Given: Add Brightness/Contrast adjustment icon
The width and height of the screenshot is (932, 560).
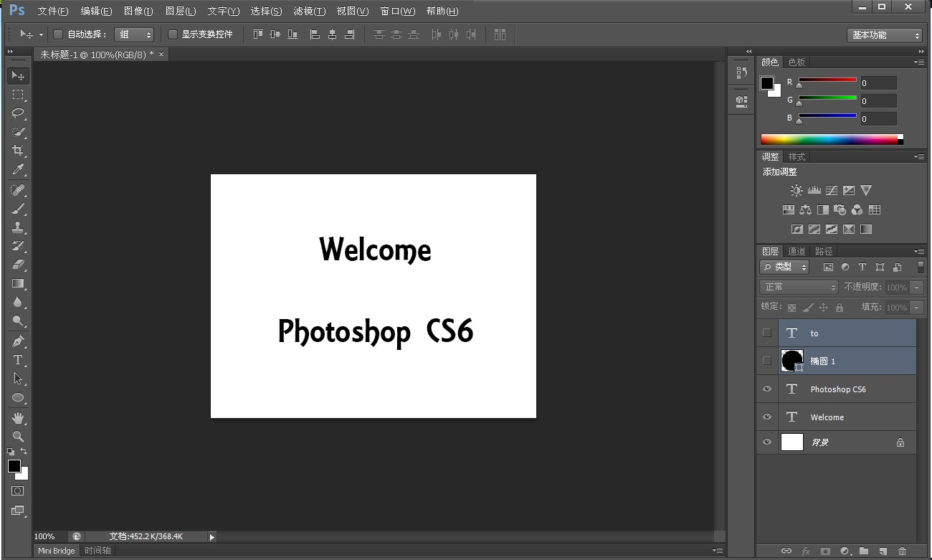Looking at the screenshot, I should (x=796, y=191).
